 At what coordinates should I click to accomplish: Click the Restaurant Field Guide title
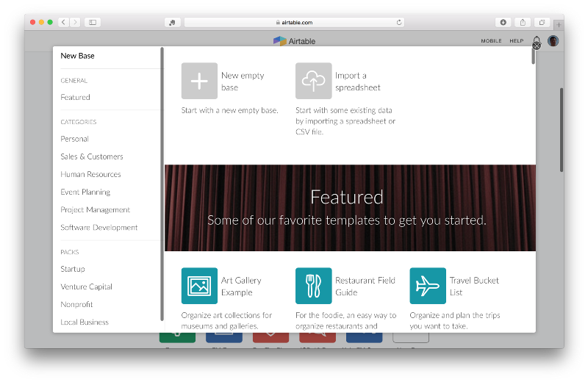(x=365, y=286)
